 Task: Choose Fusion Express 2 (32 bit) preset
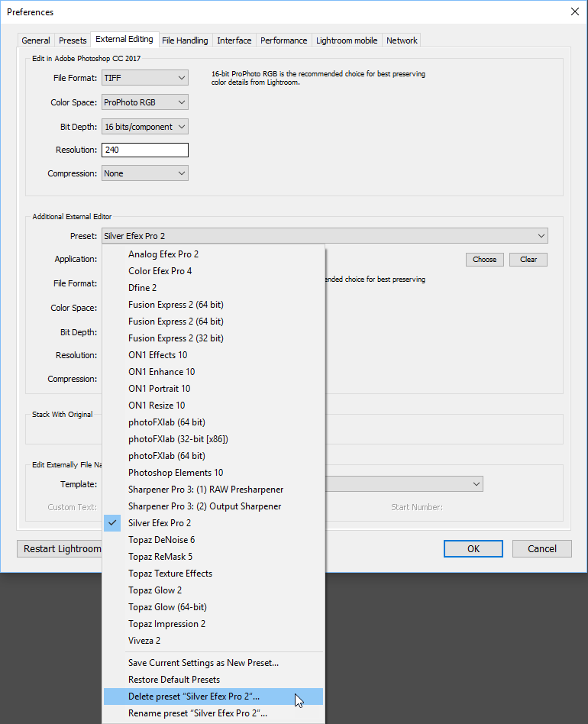[x=213, y=338]
